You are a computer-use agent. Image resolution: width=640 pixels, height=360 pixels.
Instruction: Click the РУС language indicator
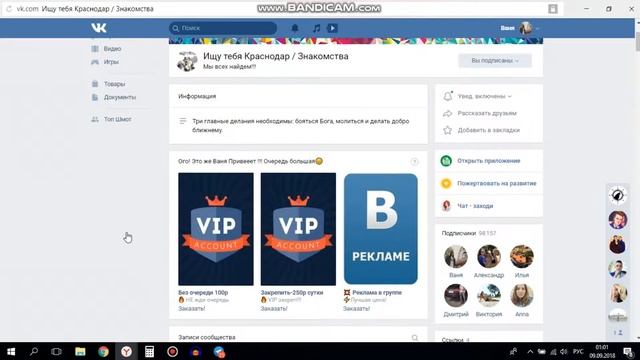click(578, 351)
